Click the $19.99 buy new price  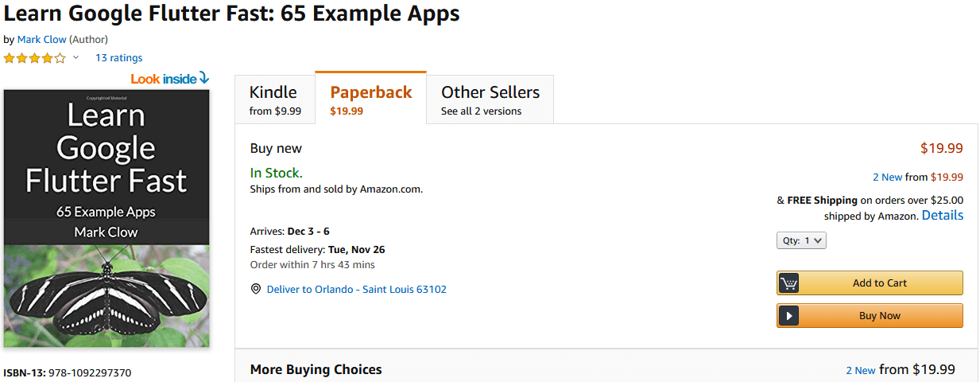pyautogui.click(x=941, y=148)
